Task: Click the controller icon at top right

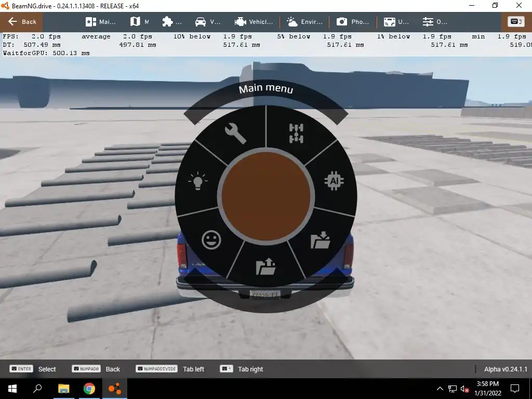Action: pos(516,22)
